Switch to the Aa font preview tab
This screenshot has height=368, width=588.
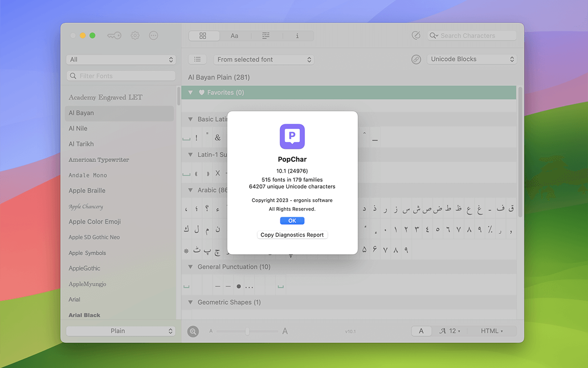point(235,36)
